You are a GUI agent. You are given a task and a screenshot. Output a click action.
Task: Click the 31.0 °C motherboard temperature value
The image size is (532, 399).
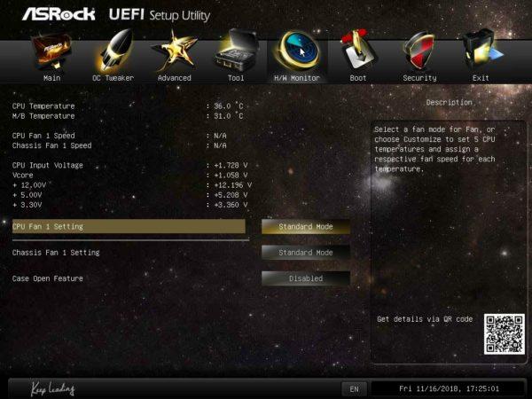(229, 116)
